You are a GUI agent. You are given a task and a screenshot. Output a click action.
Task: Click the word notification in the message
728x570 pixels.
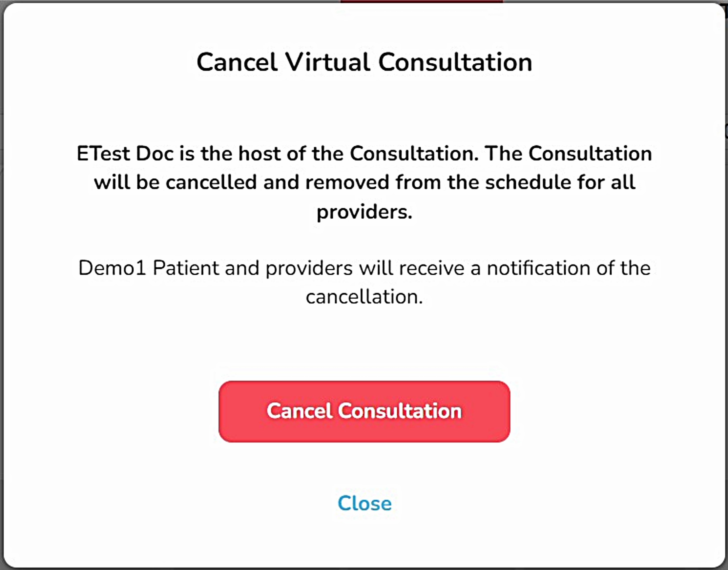coord(539,268)
